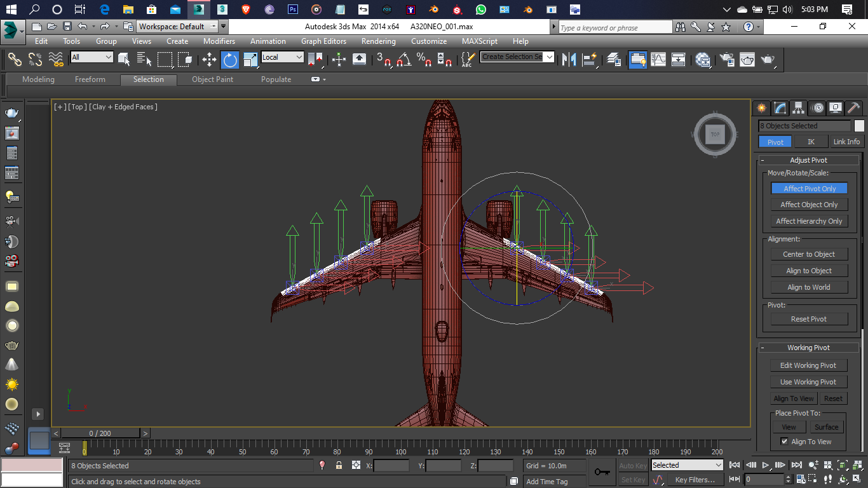The height and width of the screenshot is (488, 868).
Task: Click the search keyword input field
Action: tap(615, 27)
